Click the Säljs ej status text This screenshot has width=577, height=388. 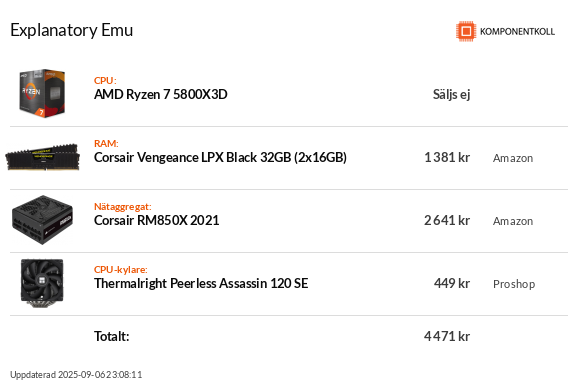coord(451,95)
